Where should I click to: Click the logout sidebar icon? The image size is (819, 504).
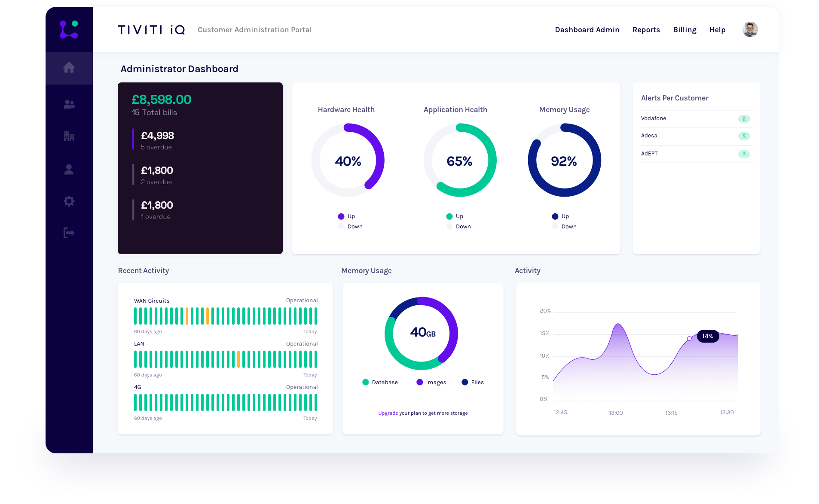69,233
